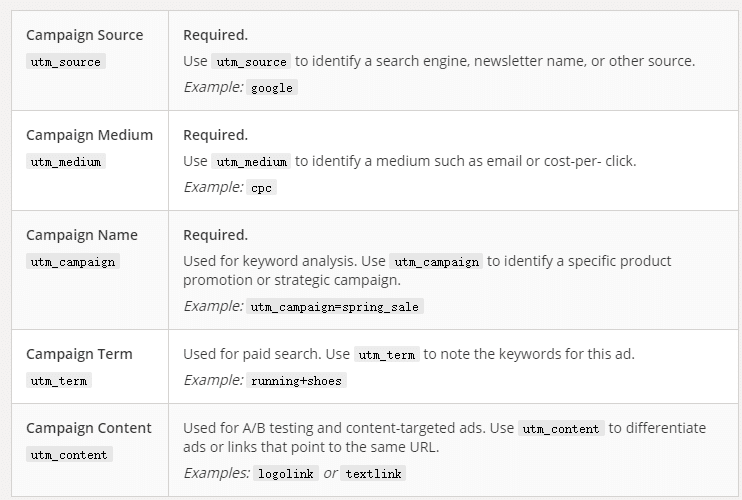742x500 pixels.
Task: Click inline utm_campaign code in keyword analysis text
Action: click(x=436, y=261)
